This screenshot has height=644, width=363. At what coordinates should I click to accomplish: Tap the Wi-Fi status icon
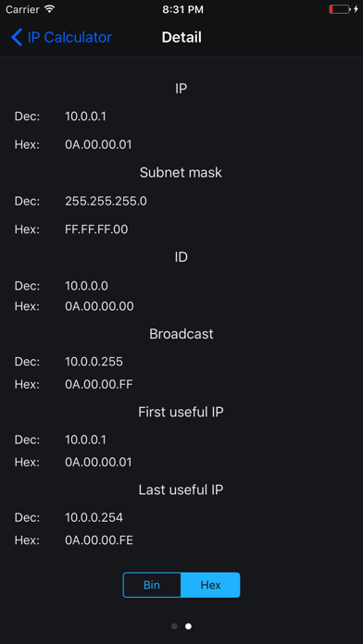[x=50, y=9]
